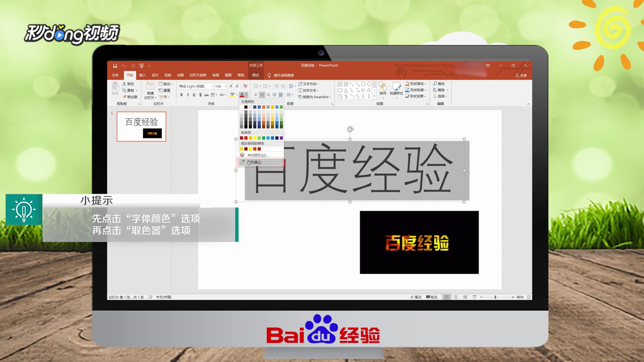This screenshot has height=362, width=644.
Task: Select align left paragraph option
Action: tap(256, 95)
